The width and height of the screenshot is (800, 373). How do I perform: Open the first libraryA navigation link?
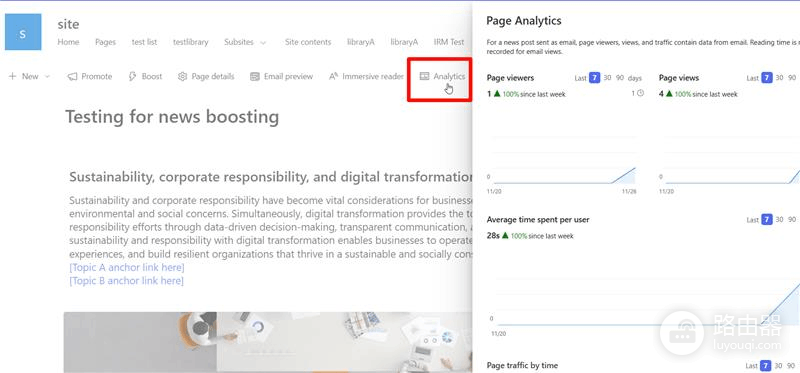click(x=361, y=42)
